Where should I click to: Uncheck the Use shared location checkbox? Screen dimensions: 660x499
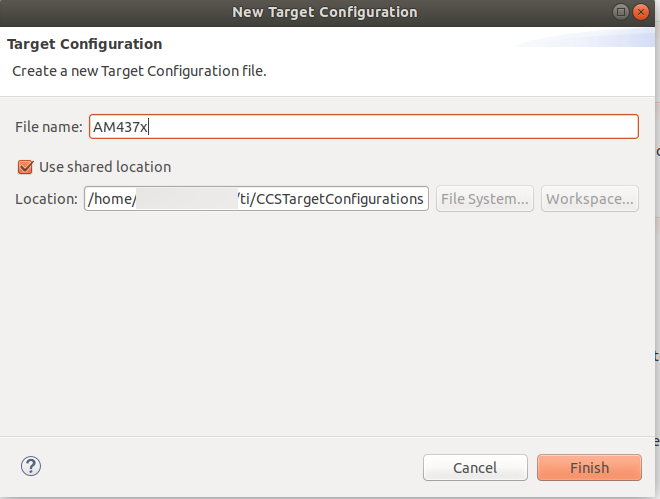(26, 167)
